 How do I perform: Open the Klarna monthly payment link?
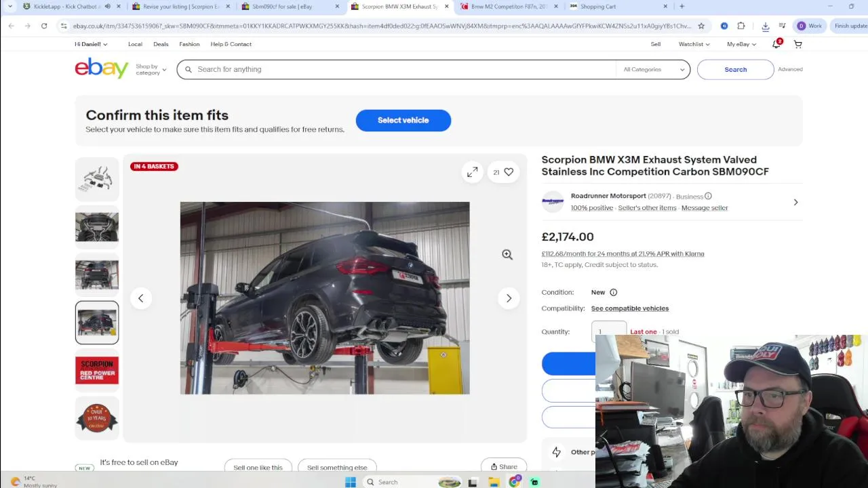[x=623, y=253]
